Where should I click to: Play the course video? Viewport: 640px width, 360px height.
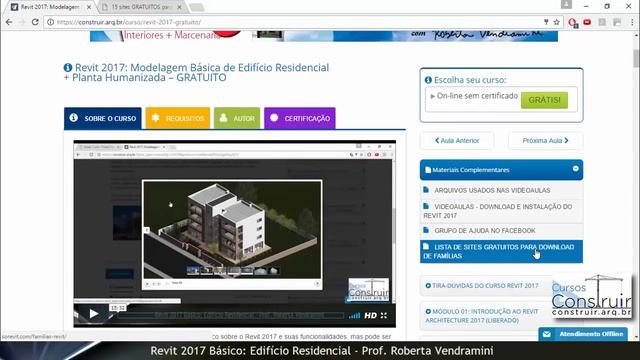(93, 314)
